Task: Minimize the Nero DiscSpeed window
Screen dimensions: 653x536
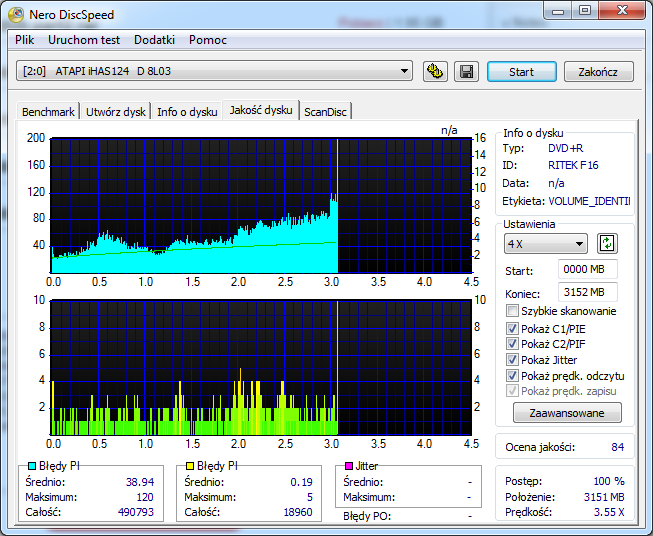Action: point(558,11)
